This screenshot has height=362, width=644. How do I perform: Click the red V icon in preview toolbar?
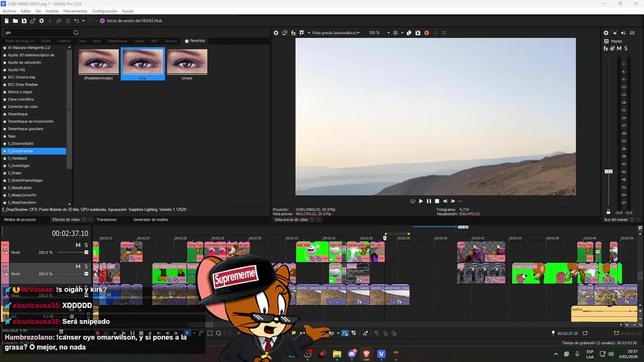pyautogui.click(x=427, y=33)
